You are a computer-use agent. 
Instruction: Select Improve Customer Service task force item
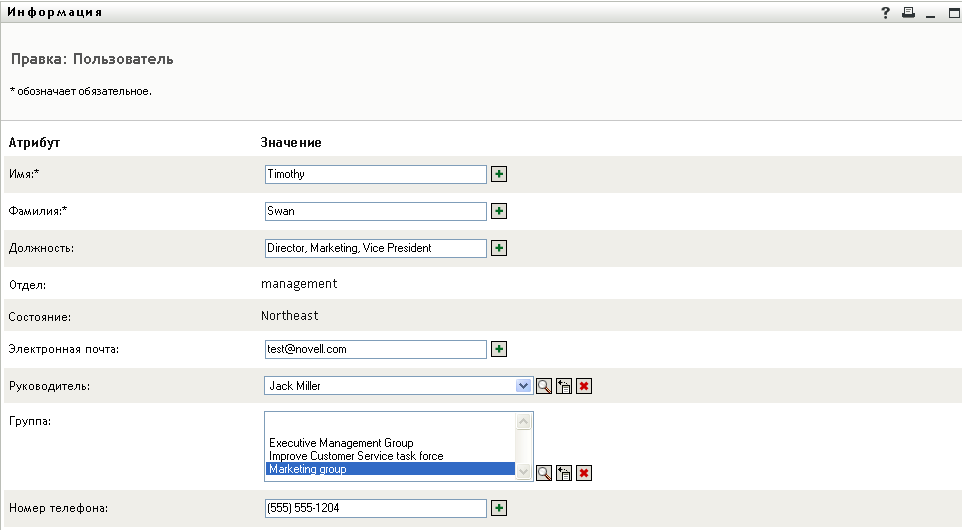(355, 456)
